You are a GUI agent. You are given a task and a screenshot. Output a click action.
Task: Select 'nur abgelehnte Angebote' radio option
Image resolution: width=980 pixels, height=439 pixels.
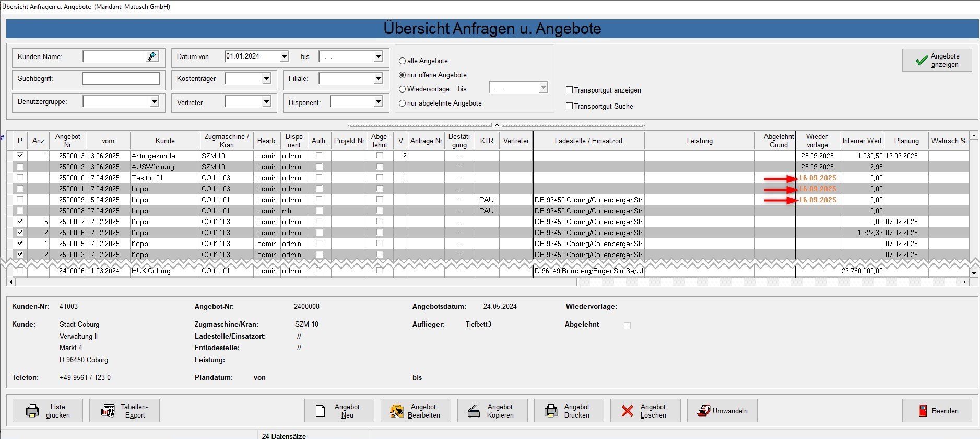pyautogui.click(x=403, y=103)
